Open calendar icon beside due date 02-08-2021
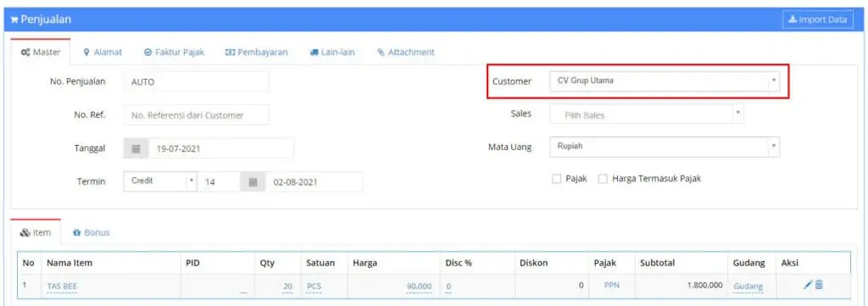Screen dimensions: 868x306 pos(253,181)
